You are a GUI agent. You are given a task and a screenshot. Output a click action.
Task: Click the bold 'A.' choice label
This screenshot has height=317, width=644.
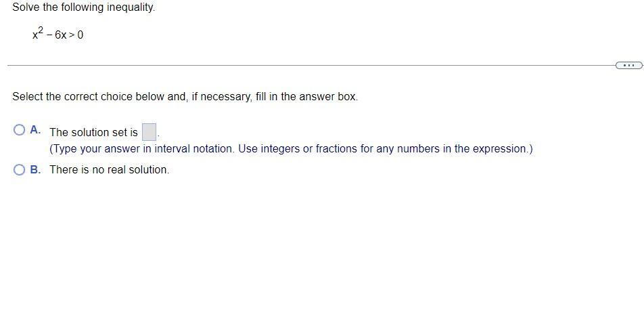click(x=35, y=130)
